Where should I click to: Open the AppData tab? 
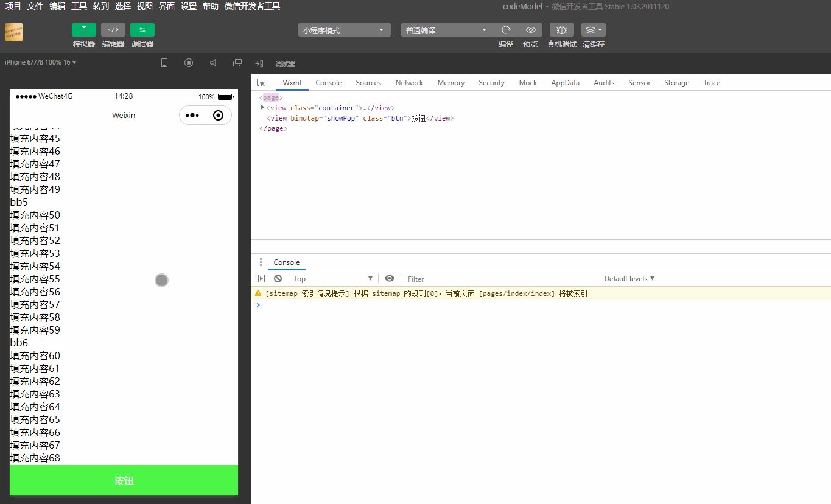coord(566,83)
